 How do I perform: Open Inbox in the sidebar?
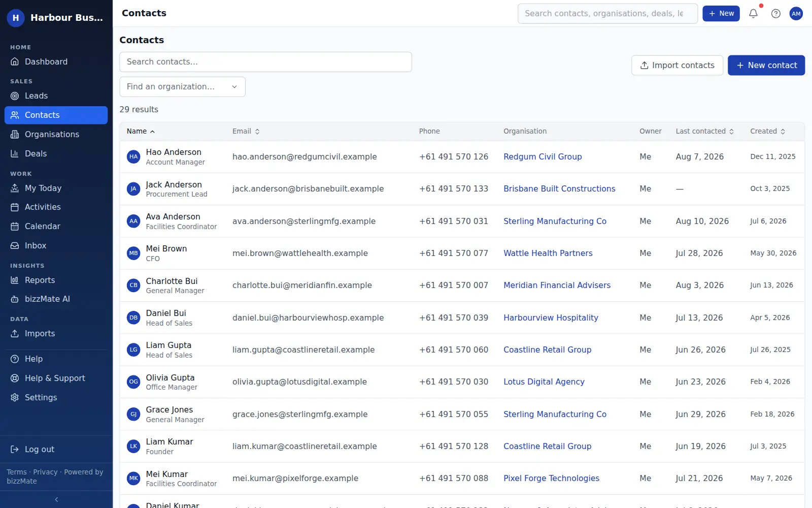click(56, 245)
